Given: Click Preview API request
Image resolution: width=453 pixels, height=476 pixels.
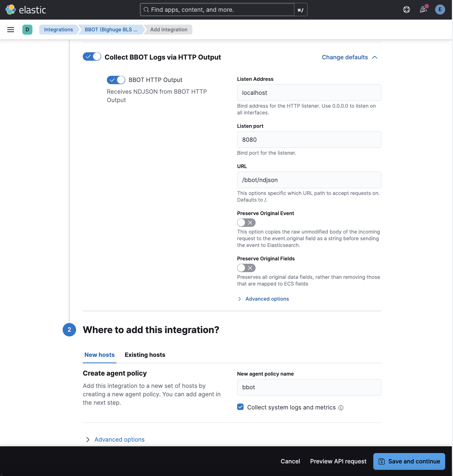Looking at the screenshot, I should 338,461.
